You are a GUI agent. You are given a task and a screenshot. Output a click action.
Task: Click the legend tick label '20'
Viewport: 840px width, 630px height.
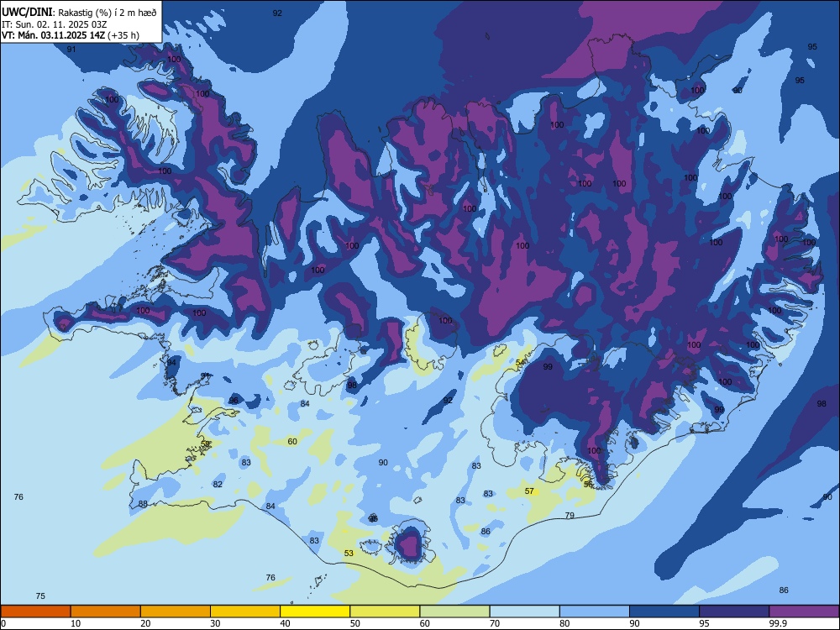coord(145,623)
